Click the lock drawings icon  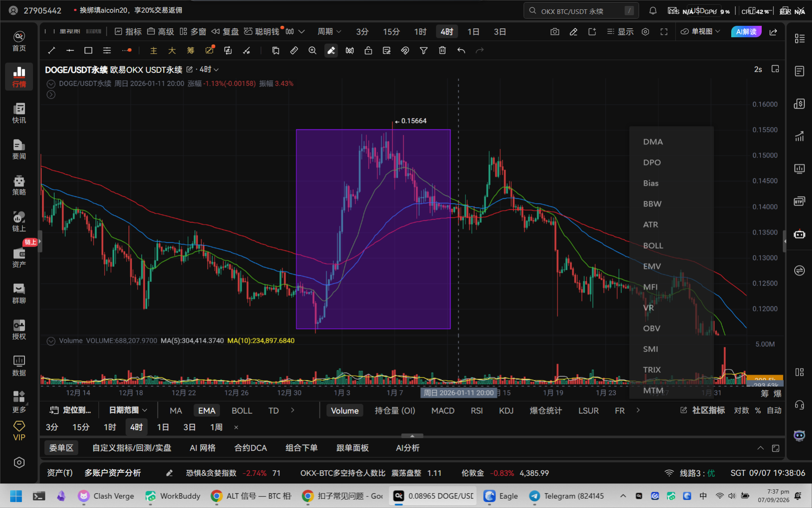coord(368,51)
